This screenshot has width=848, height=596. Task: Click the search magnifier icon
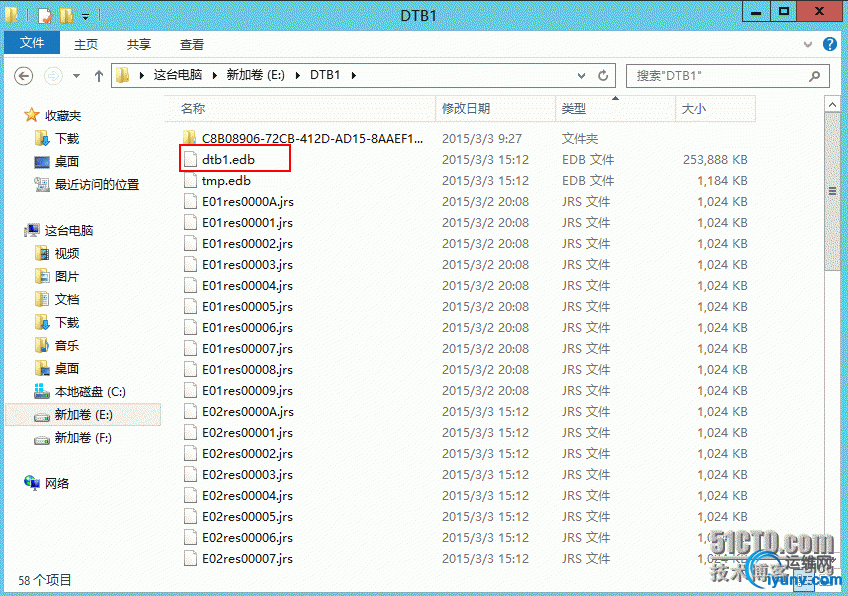[x=814, y=76]
